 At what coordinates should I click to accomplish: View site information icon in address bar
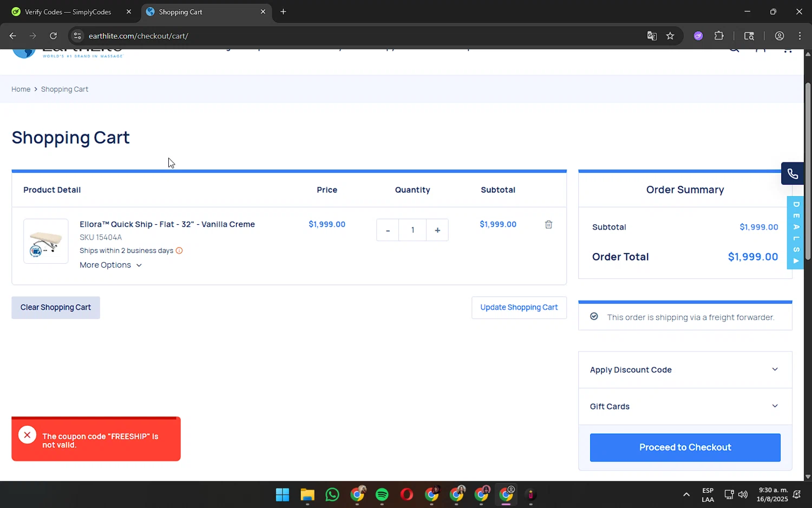coord(77,36)
